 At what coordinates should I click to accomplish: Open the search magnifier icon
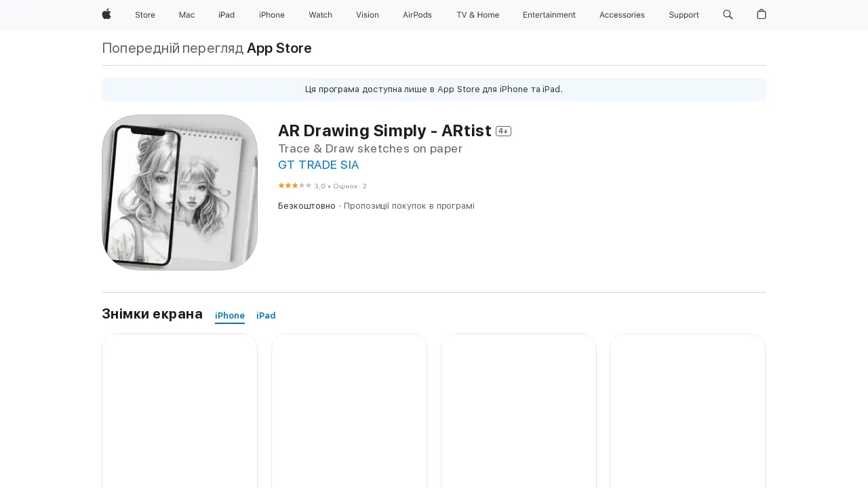pos(728,14)
